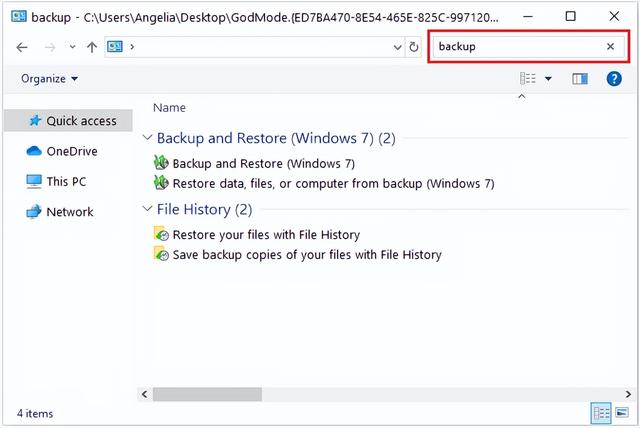Select the Backup and Restore (Windows 7) group header
640x428 pixels.
pyautogui.click(x=276, y=138)
